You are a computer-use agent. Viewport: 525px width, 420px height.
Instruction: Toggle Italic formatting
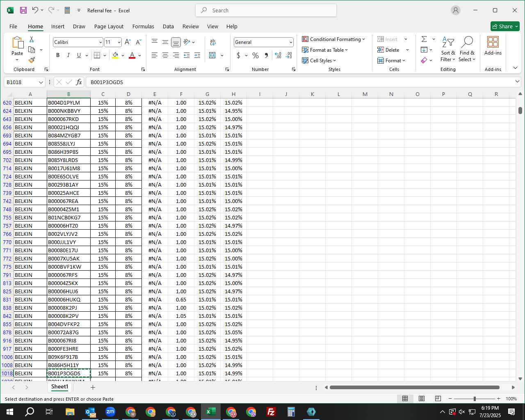tap(68, 55)
